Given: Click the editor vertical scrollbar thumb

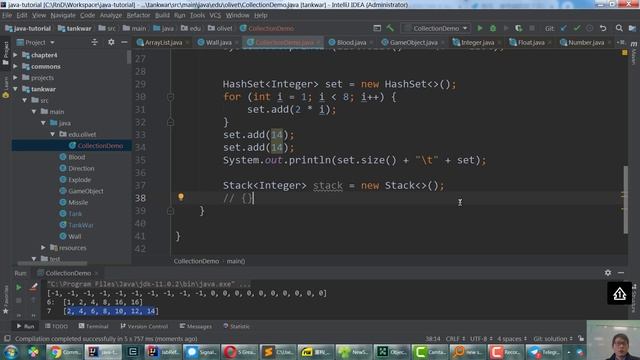Looking at the screenshot, I should (626, 199).
